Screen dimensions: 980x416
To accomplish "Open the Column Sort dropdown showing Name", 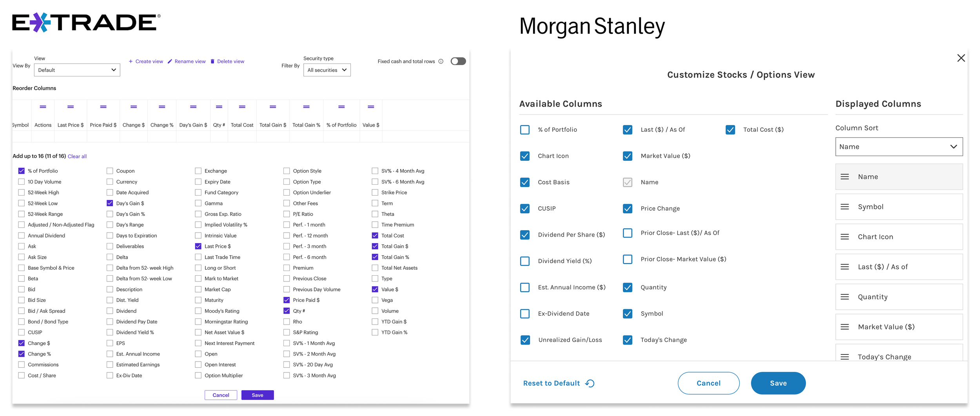I will pyautogui.click(x=899, y=147).
